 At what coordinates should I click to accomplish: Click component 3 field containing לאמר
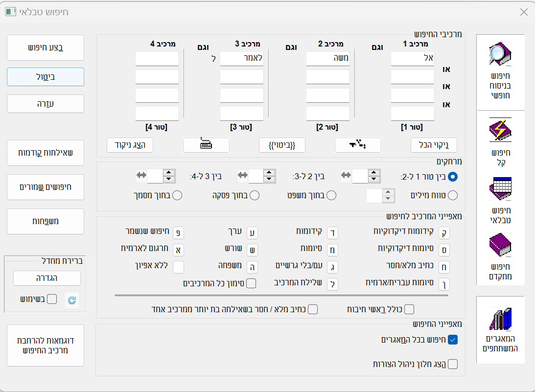(x=242, y=58)
